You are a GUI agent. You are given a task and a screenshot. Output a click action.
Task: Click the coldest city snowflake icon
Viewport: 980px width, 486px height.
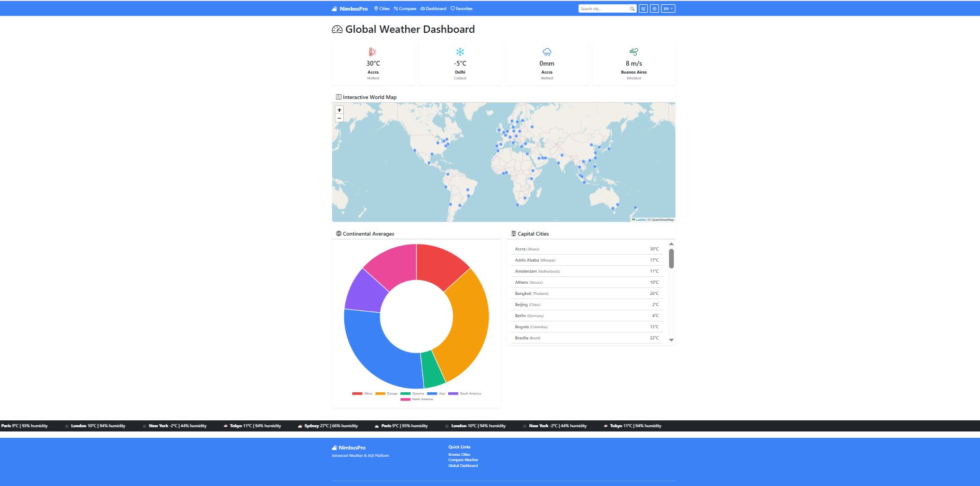(x=460, y=52)
